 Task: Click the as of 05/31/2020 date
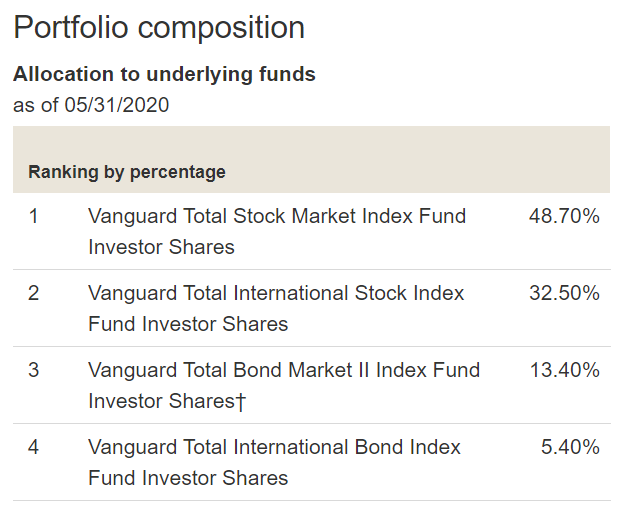pos(91,105)
